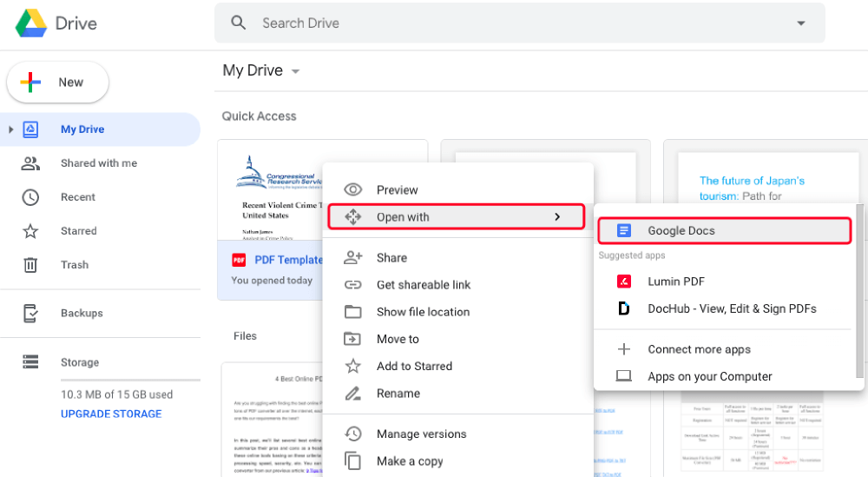
Task: Select Get shareable link menu entry
Action: point(424,285)
